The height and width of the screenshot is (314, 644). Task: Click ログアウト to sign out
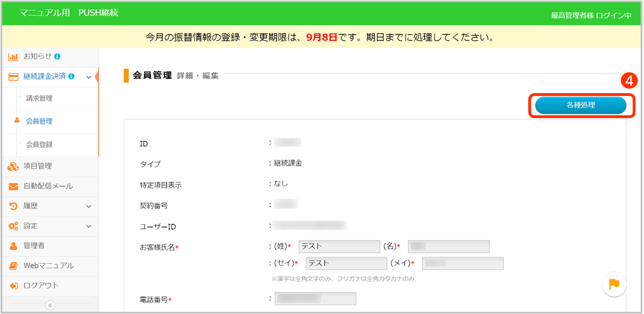point(41,286)
